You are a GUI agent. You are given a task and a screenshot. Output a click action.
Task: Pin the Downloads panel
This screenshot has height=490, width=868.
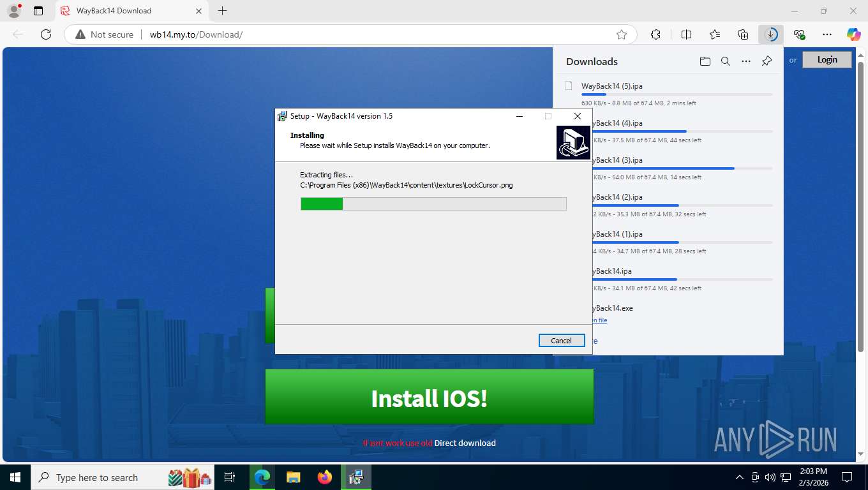[x=767, y=61]
